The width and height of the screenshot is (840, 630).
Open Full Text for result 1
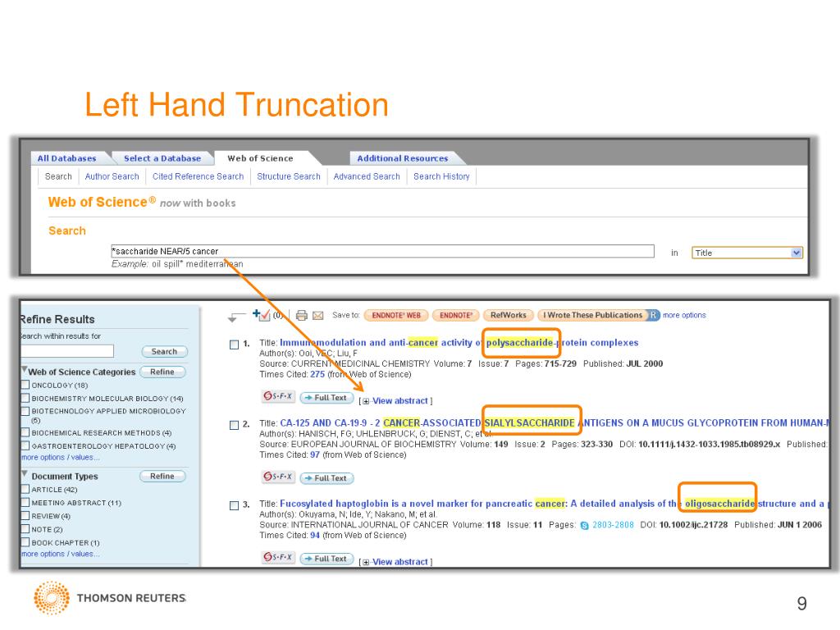tap(326, 398)
